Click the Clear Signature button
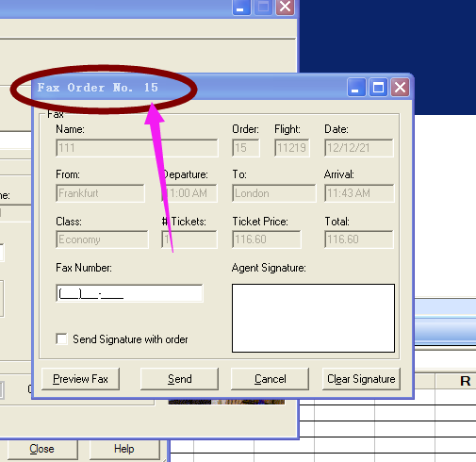This screenshot has width=476, height=462. point(361,379)
